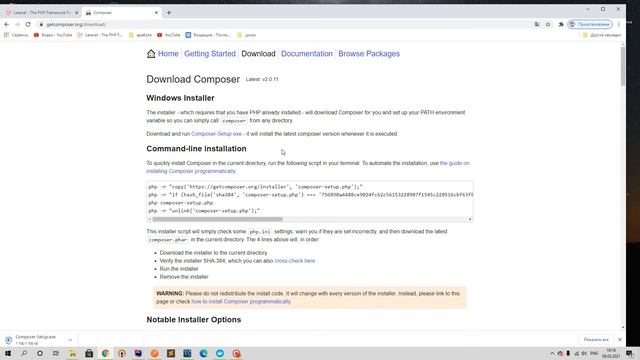Close the Laravel tab
This screenshot has height=360, width=640.
76,13
